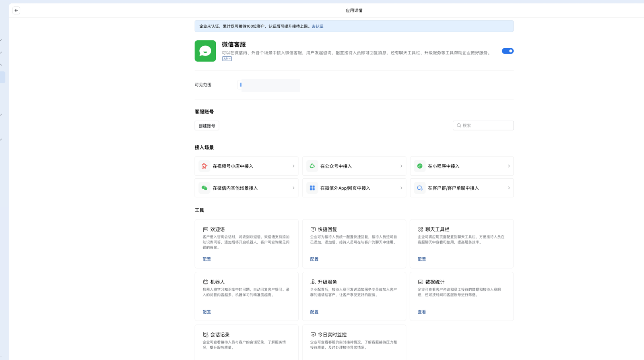Click the 客户群 chat bubble icon
644x360 pixels.
pyautogui.click(x=420, y=188)
